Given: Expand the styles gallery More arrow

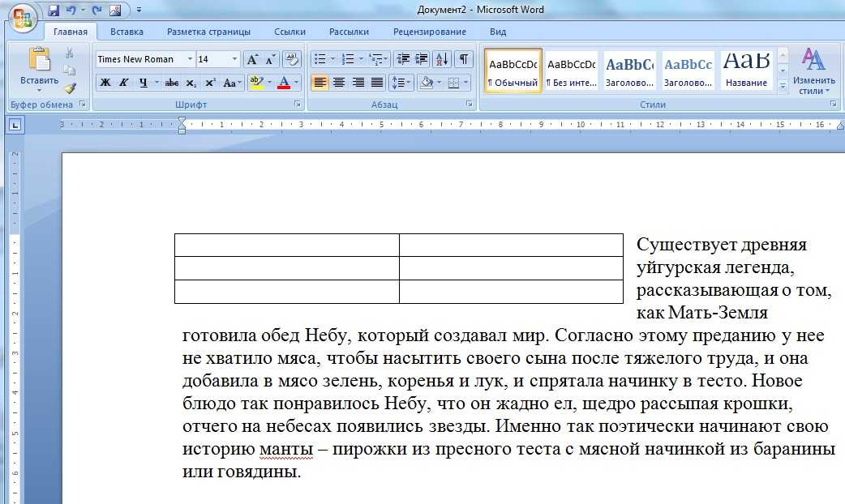Looking at the screenshot, I should pyautogui.click(x=783, y=86).
